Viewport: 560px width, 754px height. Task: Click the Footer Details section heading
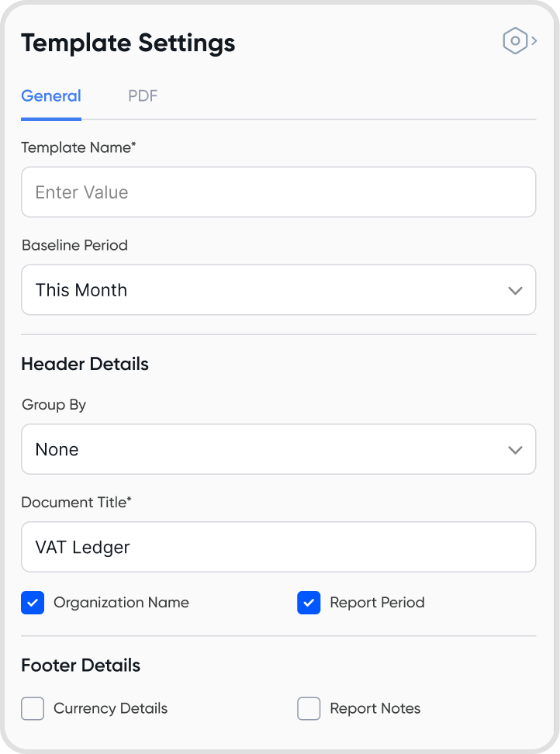coord(81,666)
